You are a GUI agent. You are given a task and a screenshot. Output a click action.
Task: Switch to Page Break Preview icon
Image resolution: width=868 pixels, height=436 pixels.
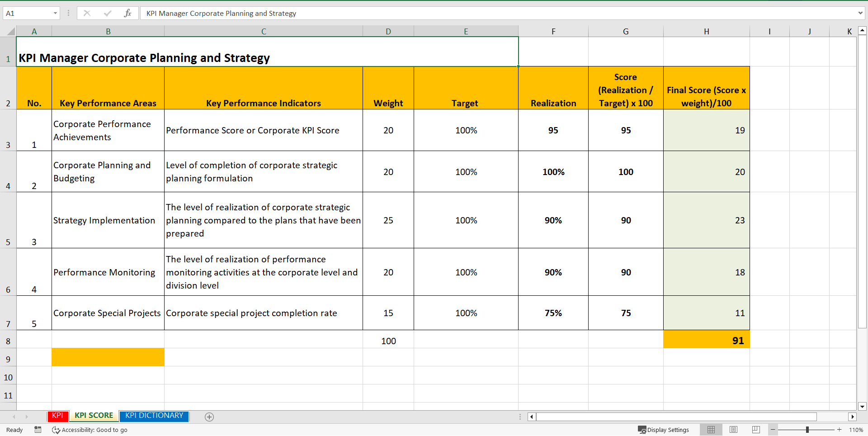pyautogui.click(x=756, y=430)
